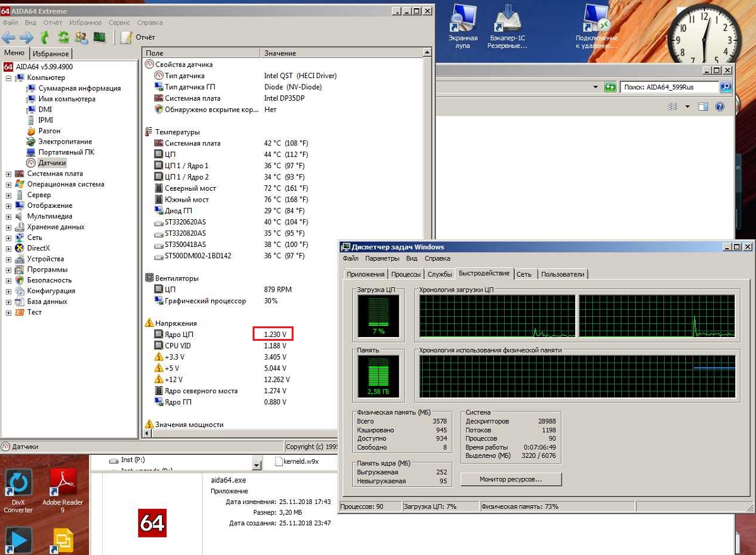
Task: Click the Explorer search field
Action: pos(668,87)
